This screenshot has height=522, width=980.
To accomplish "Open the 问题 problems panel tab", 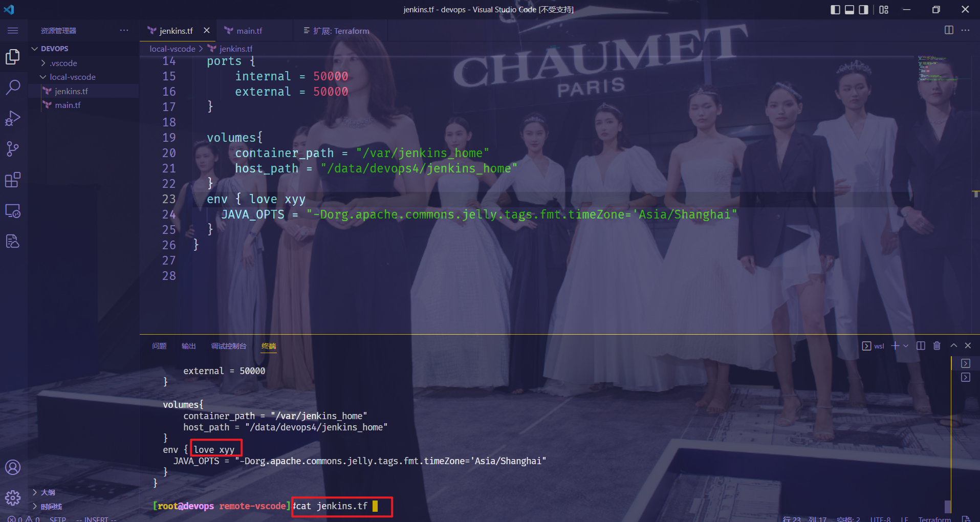I will point(159,346).
